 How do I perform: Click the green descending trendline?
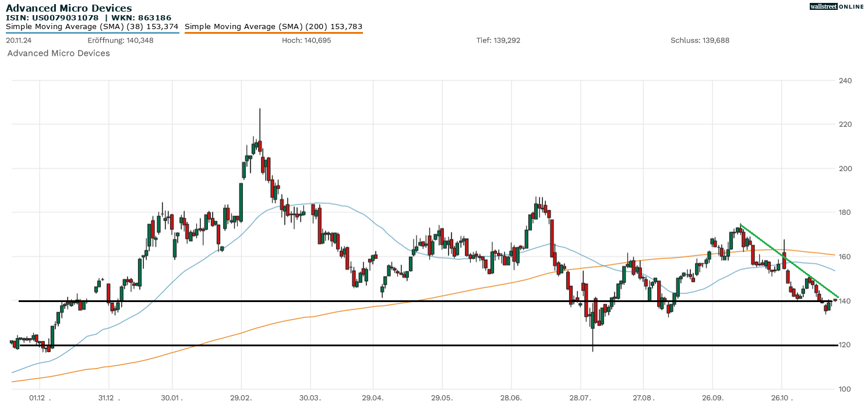tap(789, 261)
